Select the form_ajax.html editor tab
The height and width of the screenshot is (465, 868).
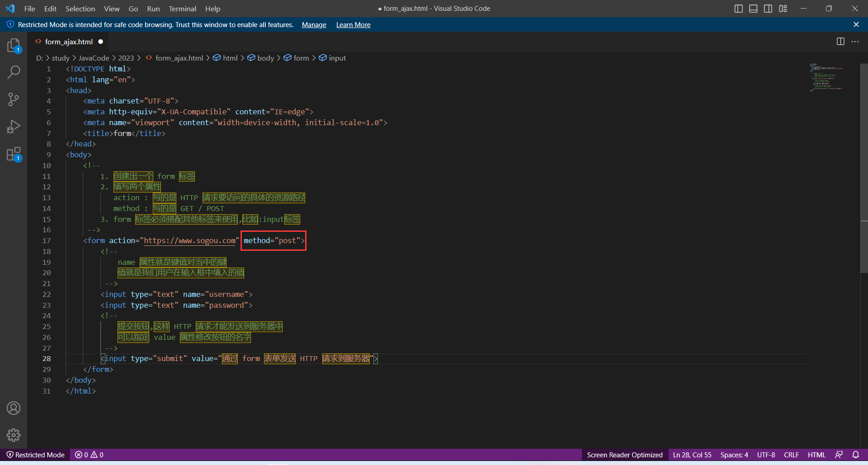pos(69,42)
